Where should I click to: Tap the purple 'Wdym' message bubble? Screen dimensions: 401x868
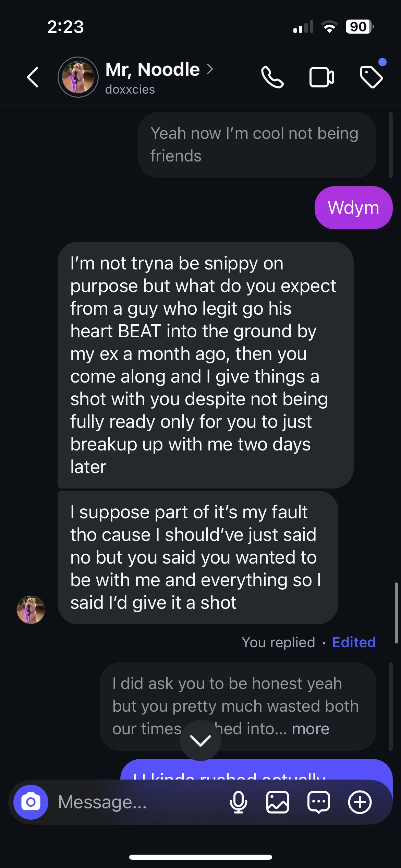click(x=353, y=208)
